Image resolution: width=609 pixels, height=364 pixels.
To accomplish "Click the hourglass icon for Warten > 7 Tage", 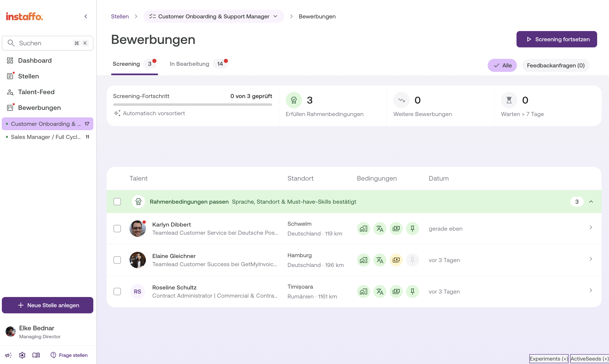I will click(509, 100).
